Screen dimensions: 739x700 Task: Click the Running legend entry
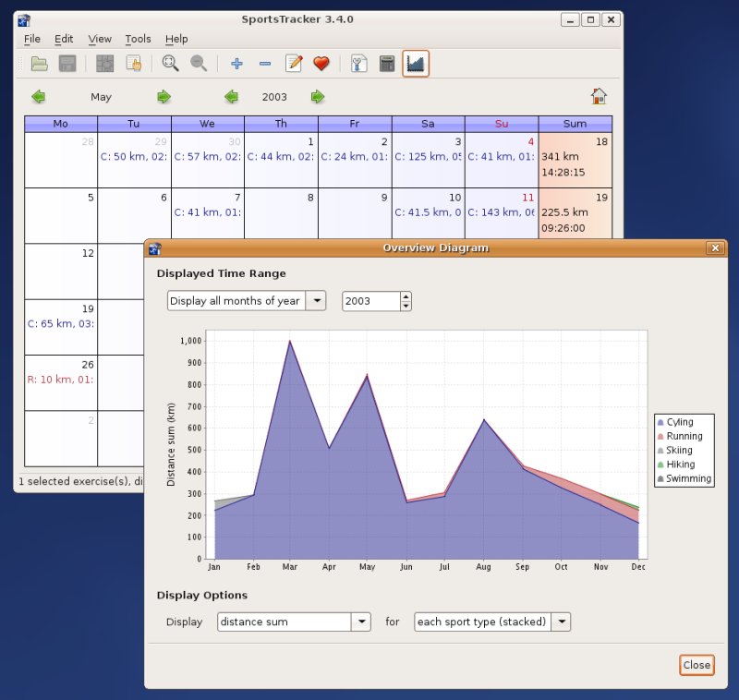coord(680,436)
